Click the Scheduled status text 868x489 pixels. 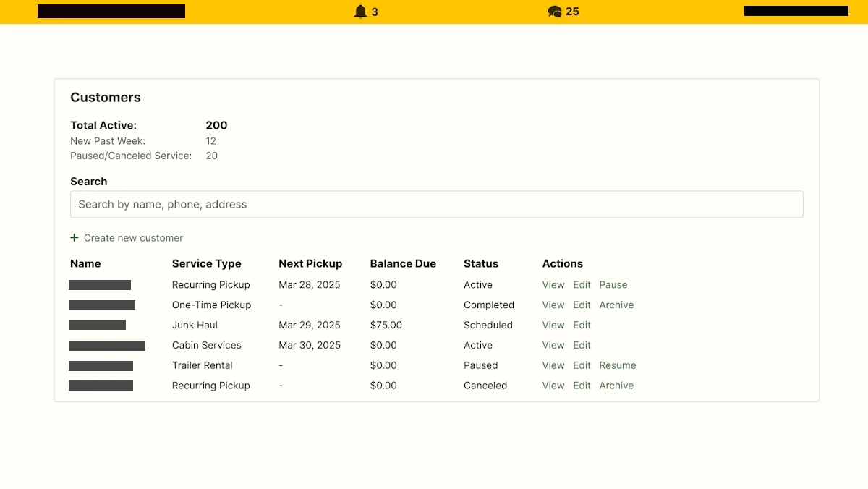[488, 326]
